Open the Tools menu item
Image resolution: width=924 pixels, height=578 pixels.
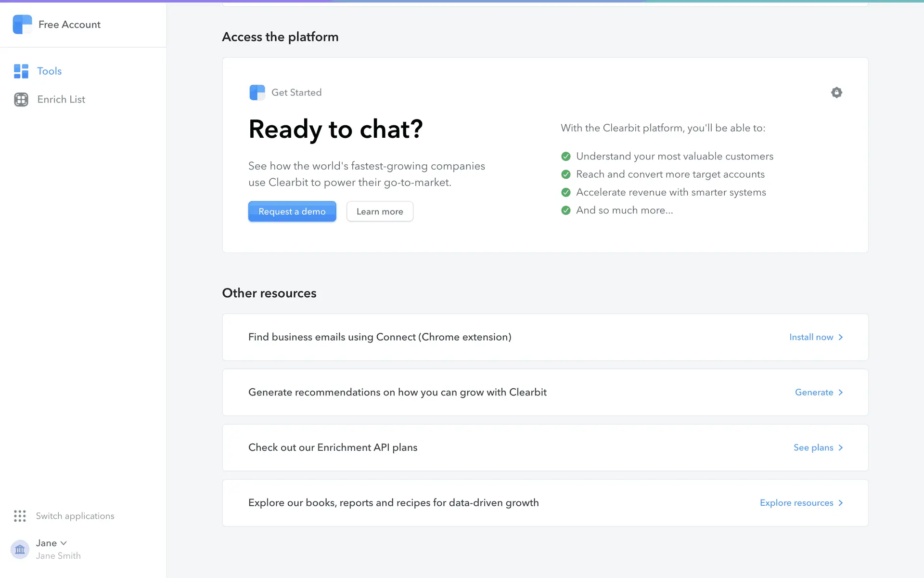[x=49, y=71]
